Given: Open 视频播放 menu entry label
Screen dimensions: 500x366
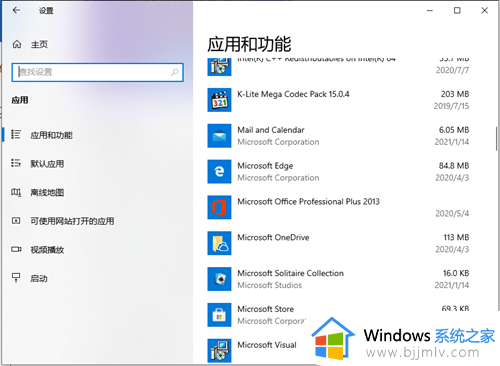Looking at the screenshot, I should click(x=47, y=250).
